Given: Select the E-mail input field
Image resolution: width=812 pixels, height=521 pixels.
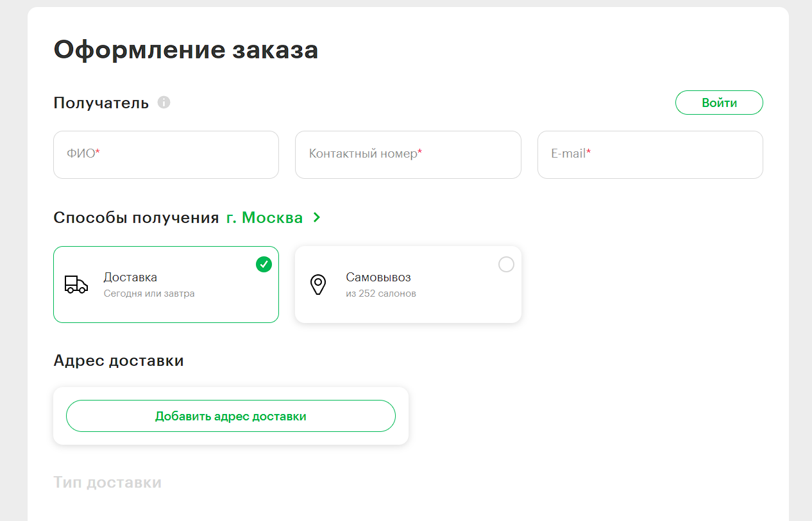Looking at the screenshot, I should (x=650, y=154).
